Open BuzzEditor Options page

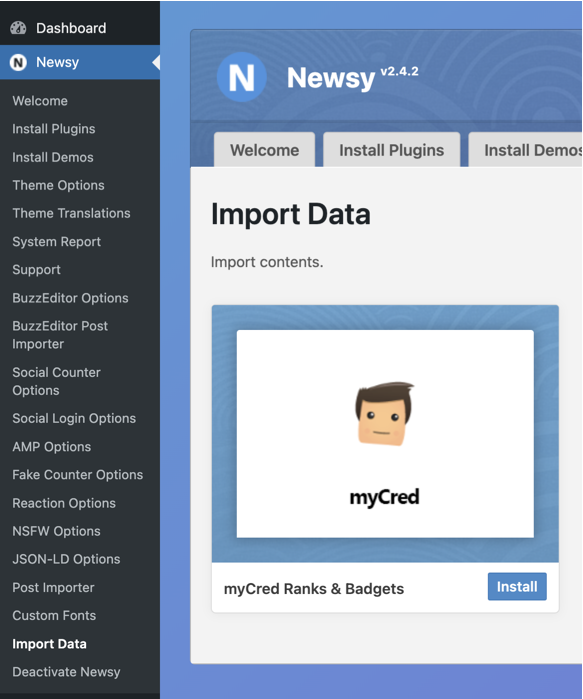click(x=70, y=298)
